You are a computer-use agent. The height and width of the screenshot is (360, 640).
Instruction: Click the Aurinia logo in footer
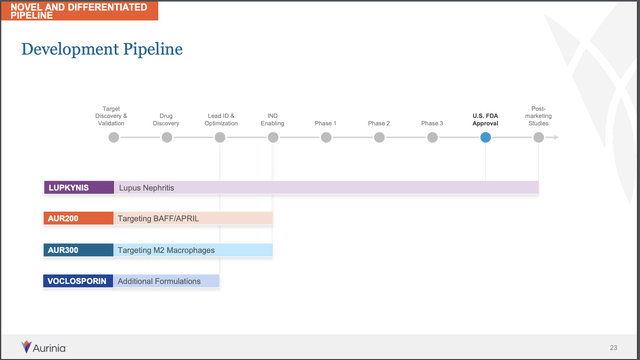click(44, 347)
